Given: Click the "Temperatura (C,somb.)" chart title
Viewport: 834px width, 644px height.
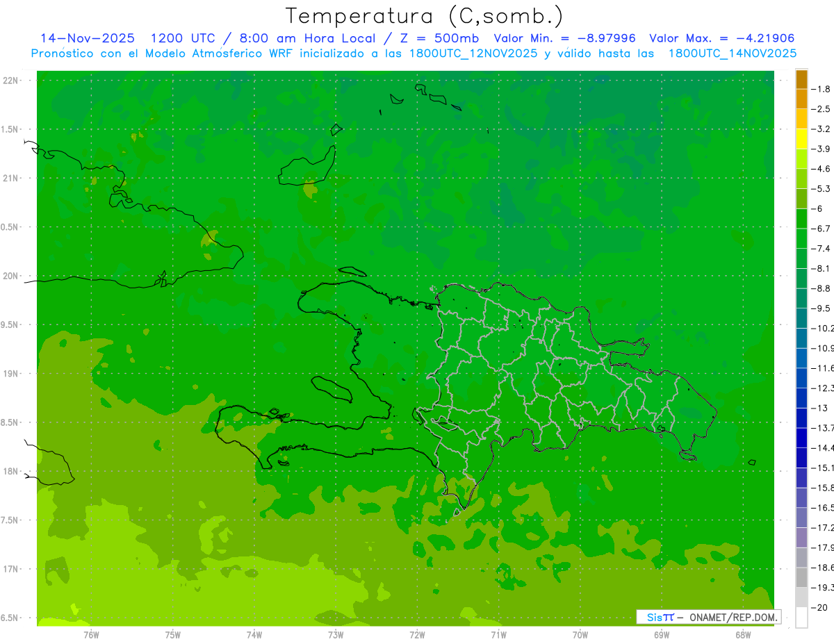Looking at the screenshot, I should 425,16.
